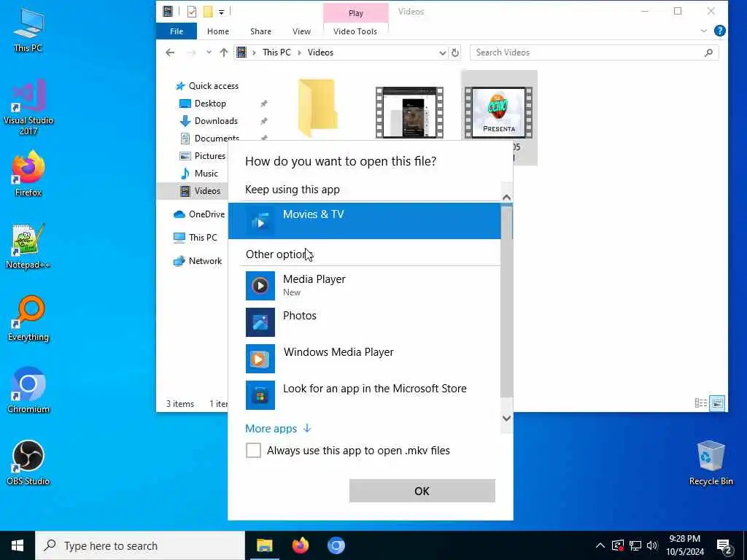This screenshot has height=560, width=747.
Task: Open Recycle Bin on desktop
Action: point(711,463)
